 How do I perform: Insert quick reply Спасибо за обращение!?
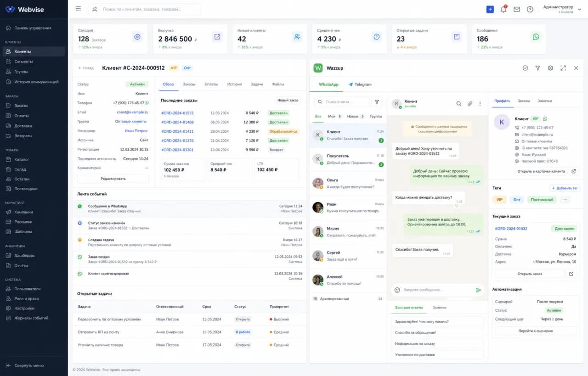pyautogui.click(x=437, y=332)
